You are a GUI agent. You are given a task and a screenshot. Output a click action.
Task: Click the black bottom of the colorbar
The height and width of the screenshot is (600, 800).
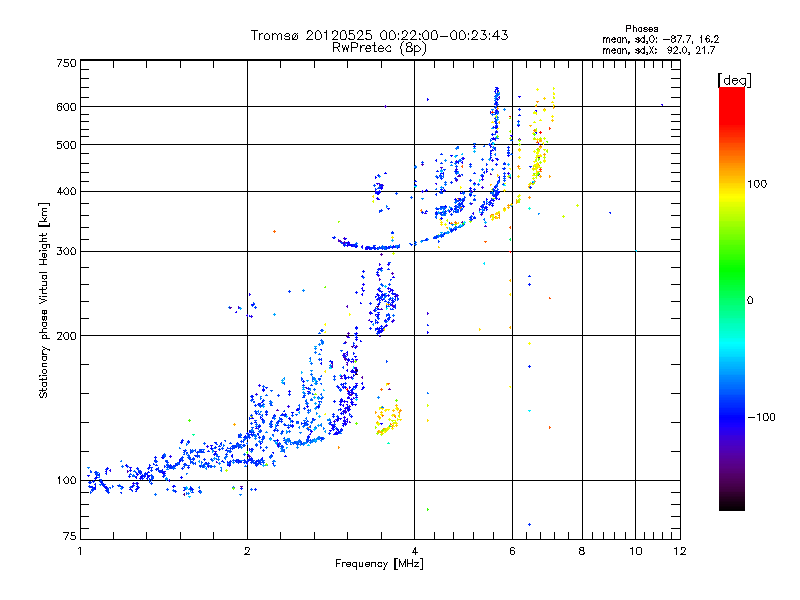732,503
